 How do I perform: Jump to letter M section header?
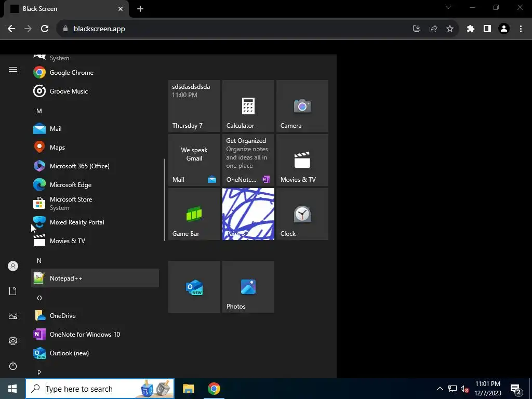[x=39, y=111]
